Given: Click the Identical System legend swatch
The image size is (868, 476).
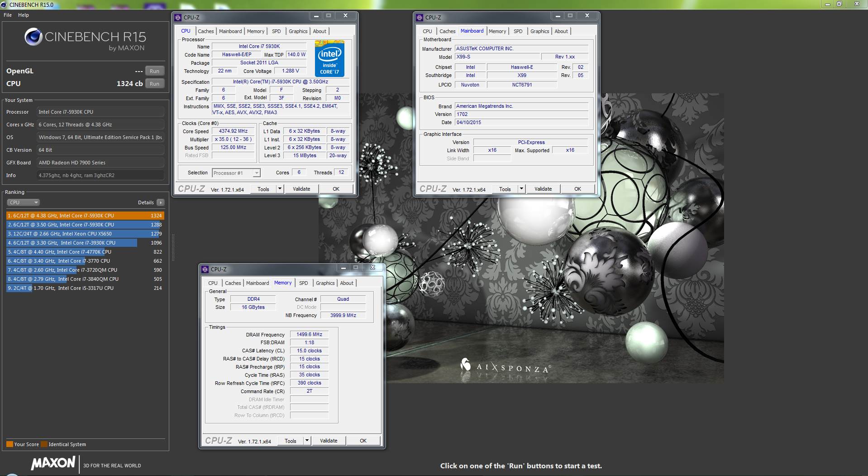Looking at the screenshot, I should [44, 444].
